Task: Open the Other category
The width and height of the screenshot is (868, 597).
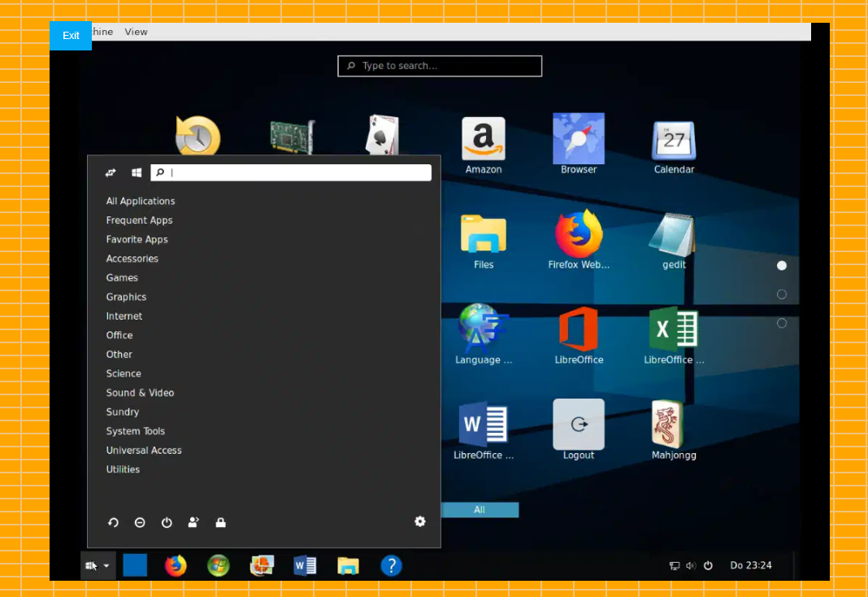Action: tap(119, 355)
